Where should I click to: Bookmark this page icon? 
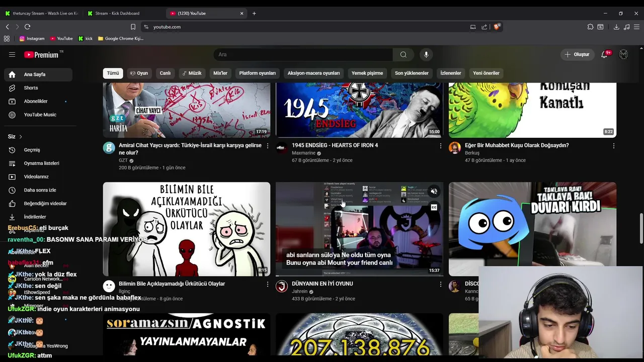pyautogui.click(x=133, y=27)
